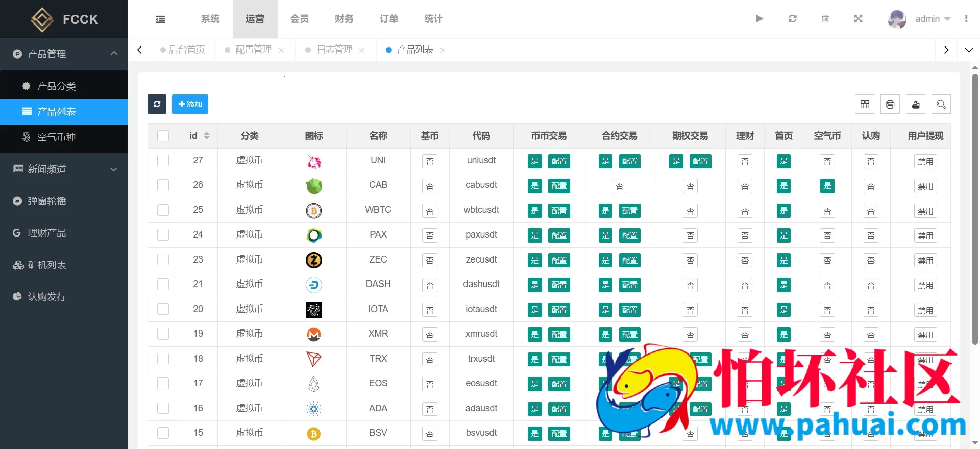Viewport: 980px width, 449px height.
Task: Open the 会员 top menu
Action: tap(300, 19)
